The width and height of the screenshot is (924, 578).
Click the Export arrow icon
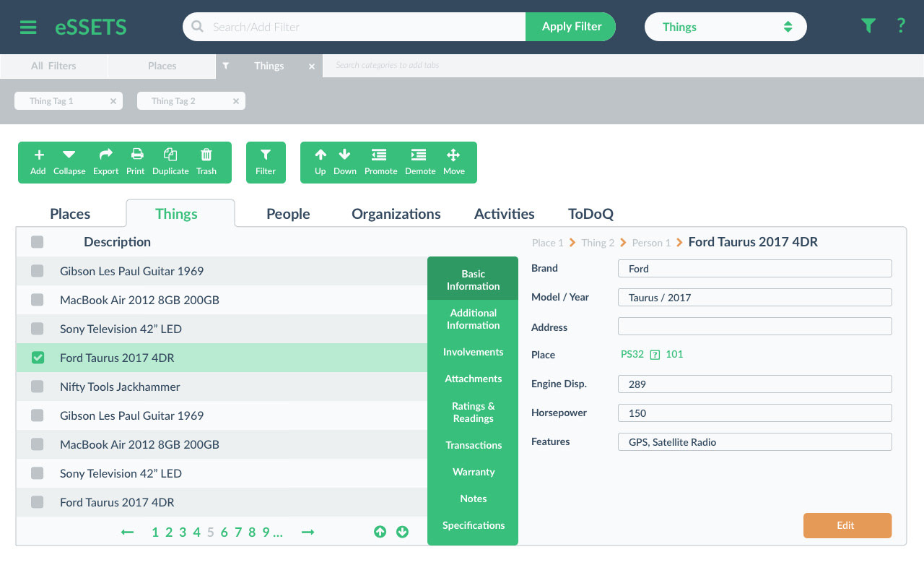105,155
